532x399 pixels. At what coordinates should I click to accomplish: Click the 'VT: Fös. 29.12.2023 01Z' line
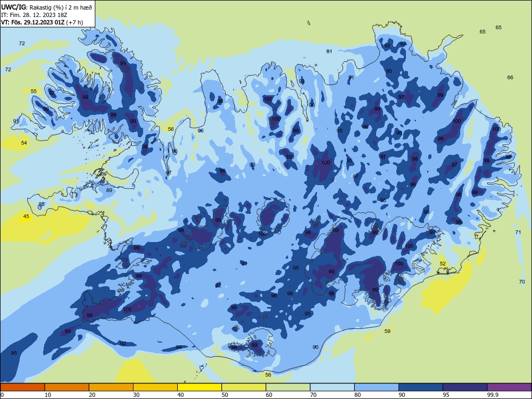click(x=32, y=22)
